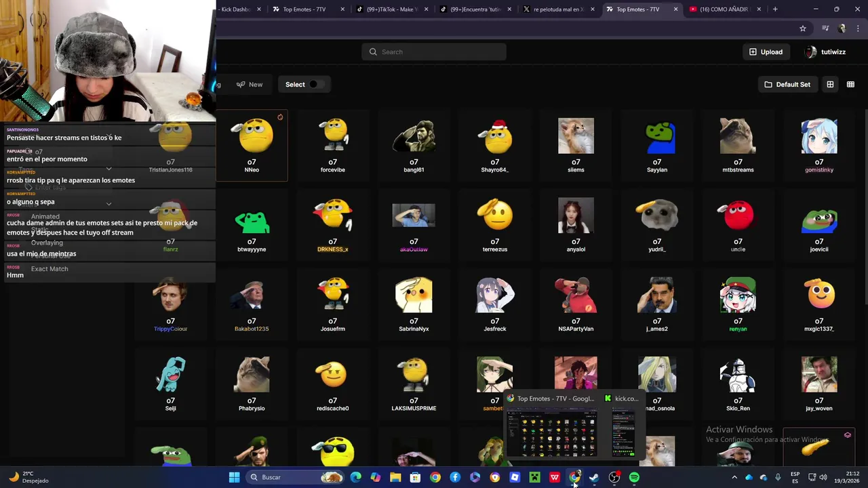
Task: Open cat o7 emote by silems
Action: point(576,146)
